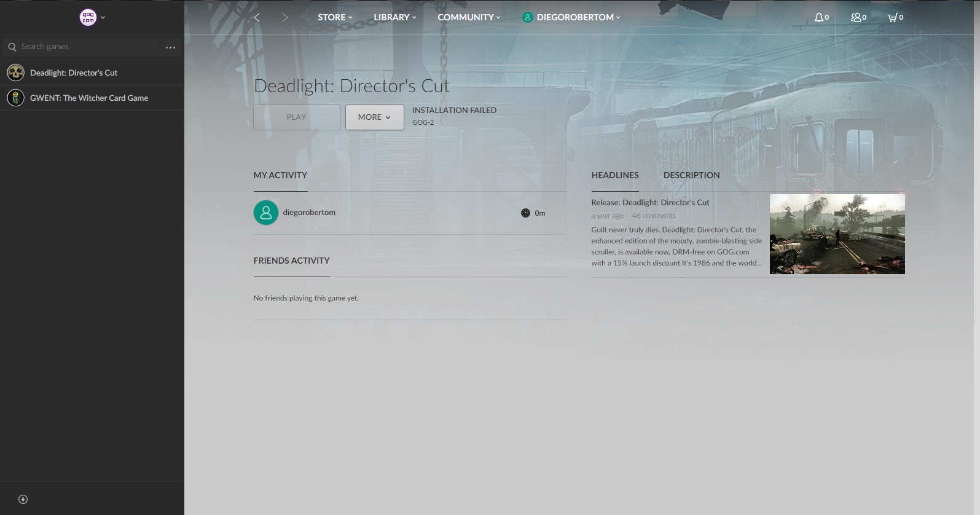Click the headline summary paragraph
This screenshot has height=515, width=980.
tap(676, 246)
